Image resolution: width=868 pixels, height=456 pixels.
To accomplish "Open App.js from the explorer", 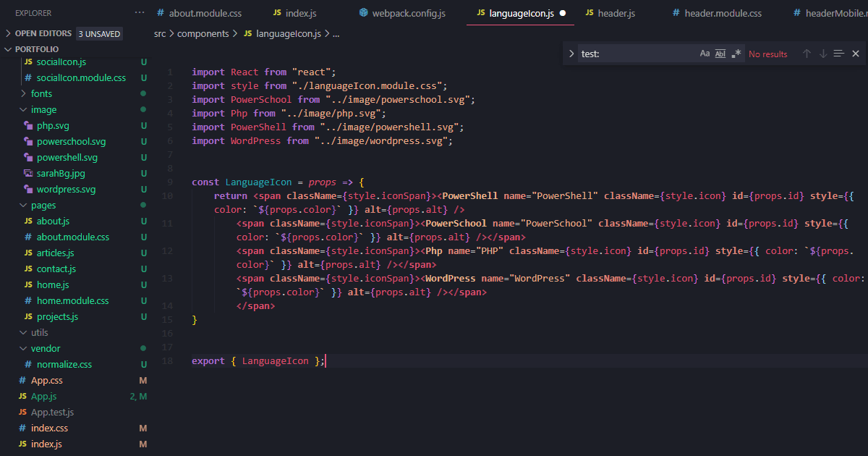I will click(x=43, y=396).
